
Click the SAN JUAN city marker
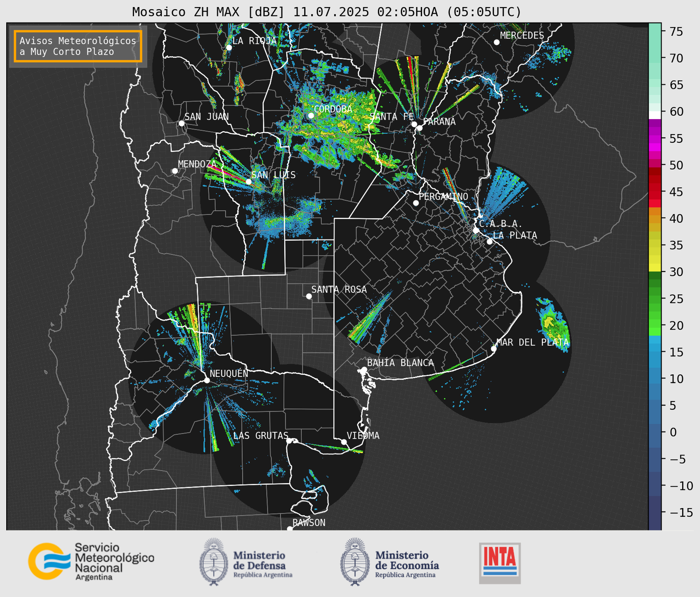pyautogui.click(x=181, y=123)
